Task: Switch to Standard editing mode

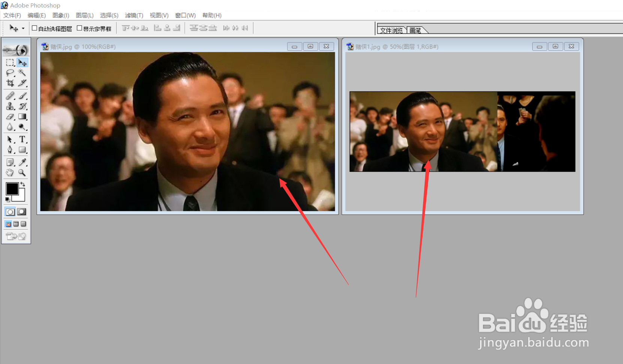Action: (10, 212)
